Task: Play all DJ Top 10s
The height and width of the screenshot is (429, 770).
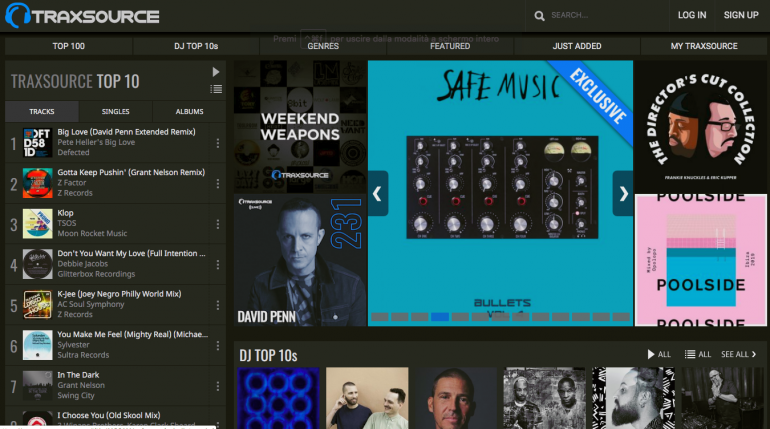Action: tap(659, 354)
